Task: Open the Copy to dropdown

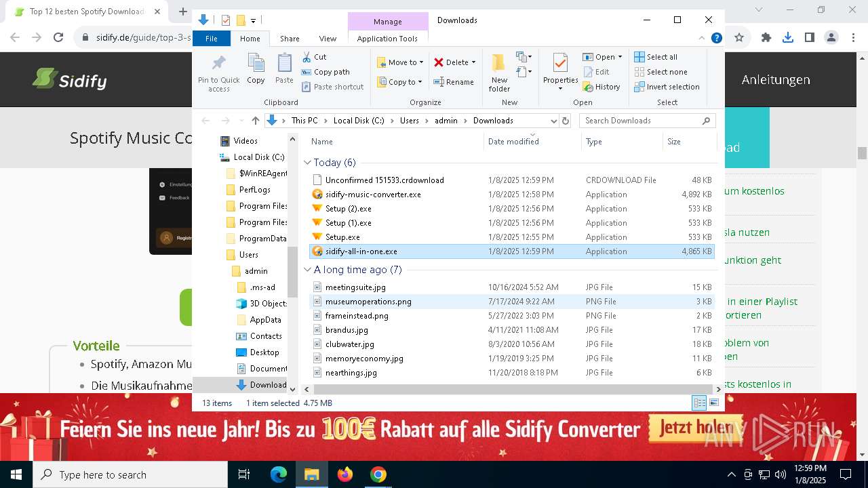Action: click(x=400, y=82)
